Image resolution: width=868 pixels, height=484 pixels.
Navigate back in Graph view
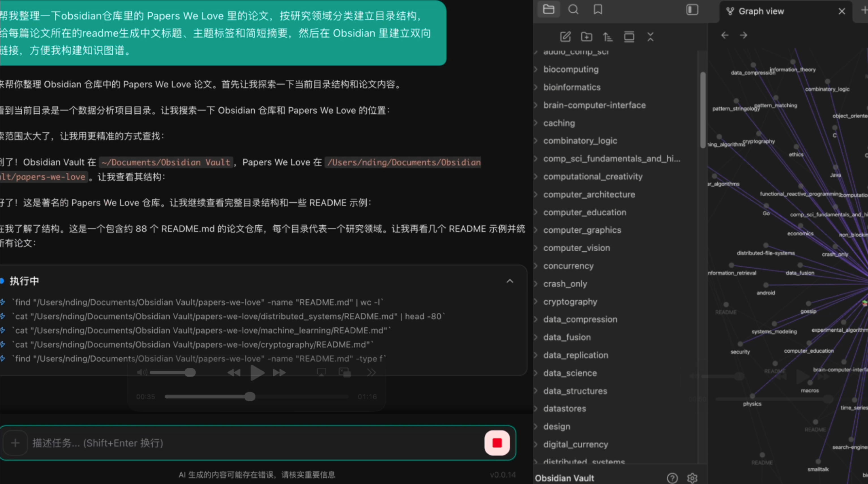(x=724, y=35)
